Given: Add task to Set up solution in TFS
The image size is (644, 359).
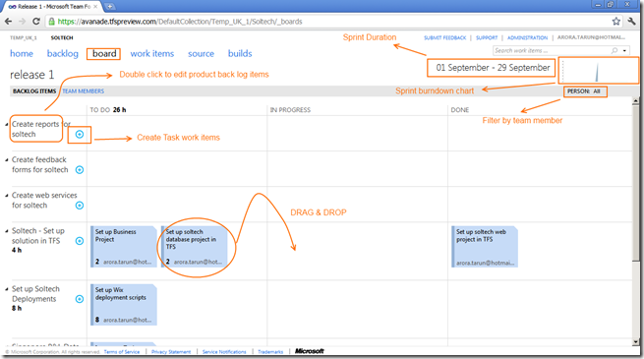Looking at the screenshot, I should pos(80,241).
